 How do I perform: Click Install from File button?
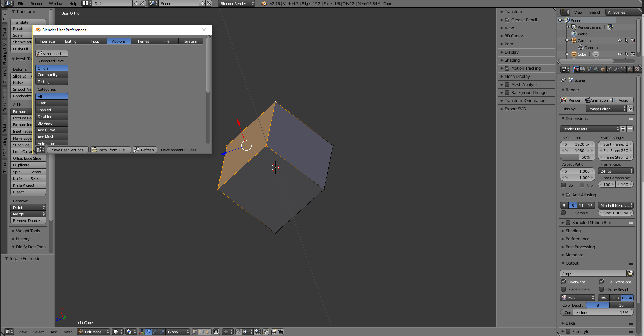[110, 150]
